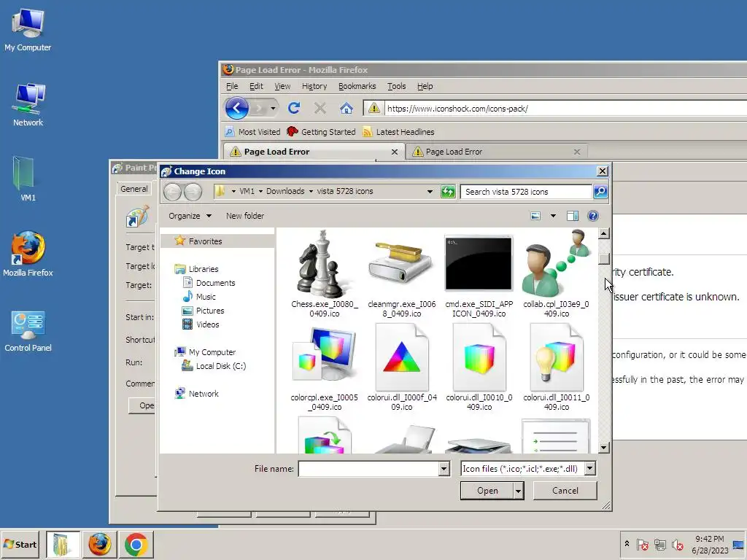Open the General tab in Properties window
The width and height of the screenshot is (747, 560).
tap(134, 189)
